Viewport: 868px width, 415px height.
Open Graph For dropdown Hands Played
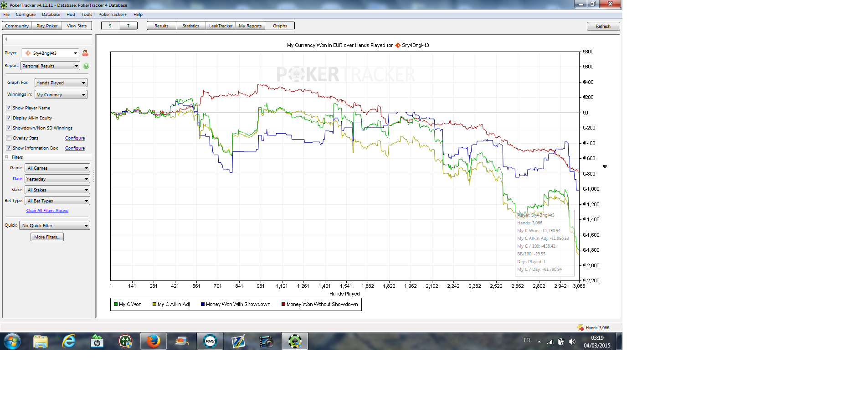pyautogui.click(x=61, y=83)
